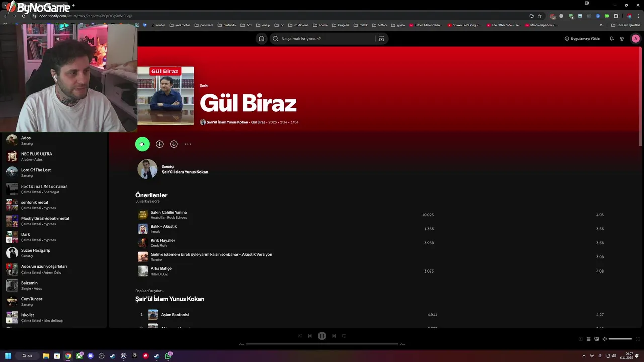Open Nocturnal Melodramas playlist

click(54, 189)
